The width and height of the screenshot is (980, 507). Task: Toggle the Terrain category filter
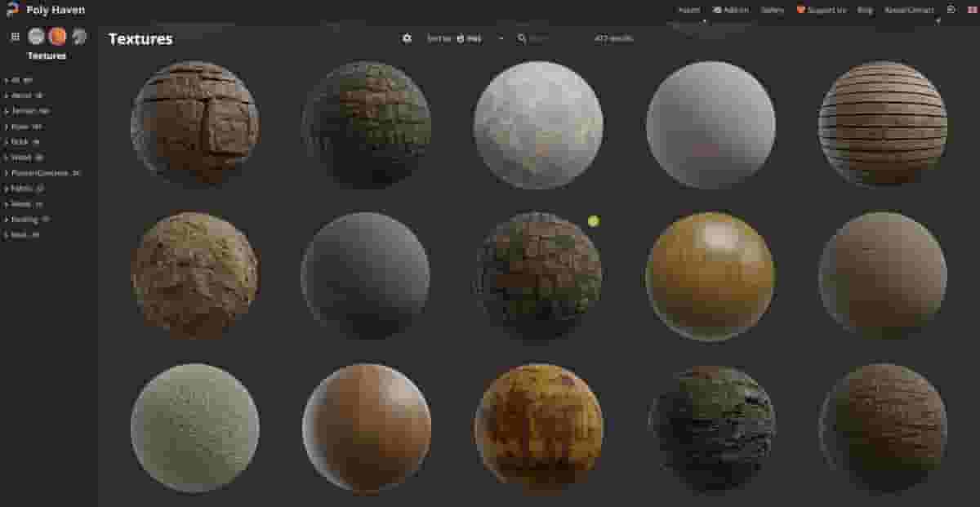[x=29, y=110]
